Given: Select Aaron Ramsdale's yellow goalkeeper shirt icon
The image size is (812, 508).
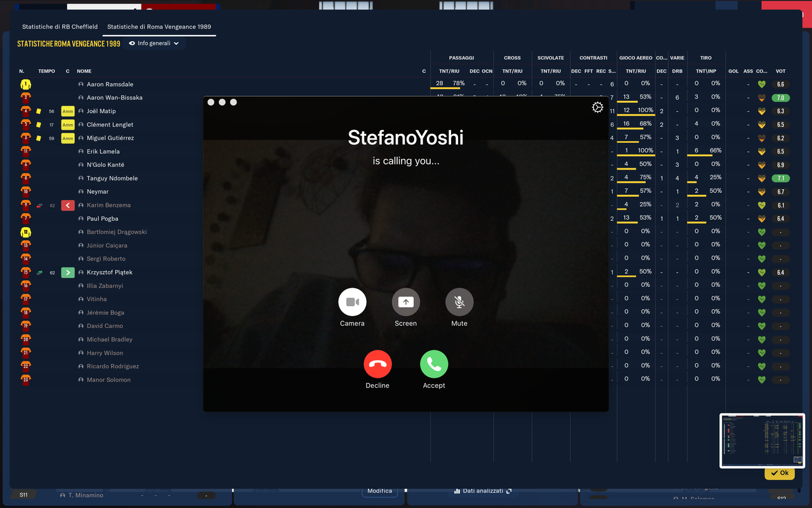Looking at the screenshot, I should [x=25, y=84].
